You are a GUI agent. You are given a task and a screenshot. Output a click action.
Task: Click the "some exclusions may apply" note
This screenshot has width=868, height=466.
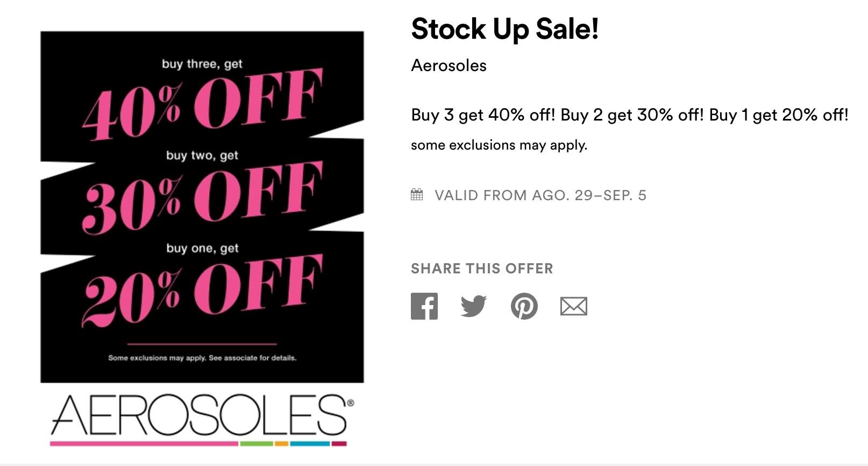(x=499, y=145)
